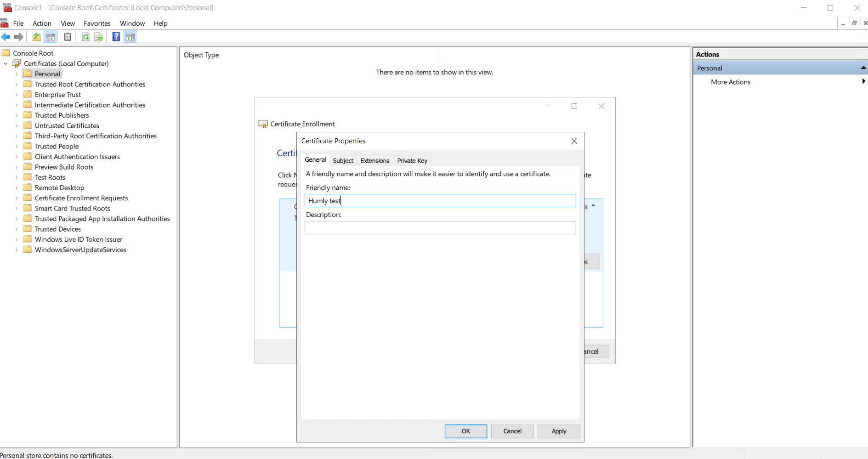Screen dimensions: 868x459
Task: Click the blue Back arrow in toolbar
Action: pos(6,37)
